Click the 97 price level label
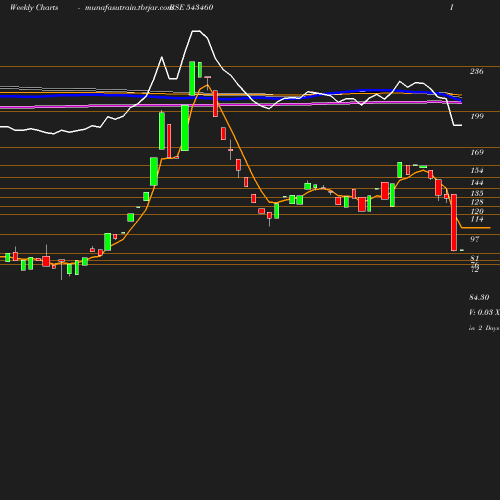The image size is (500, 500). coord(475,239)
